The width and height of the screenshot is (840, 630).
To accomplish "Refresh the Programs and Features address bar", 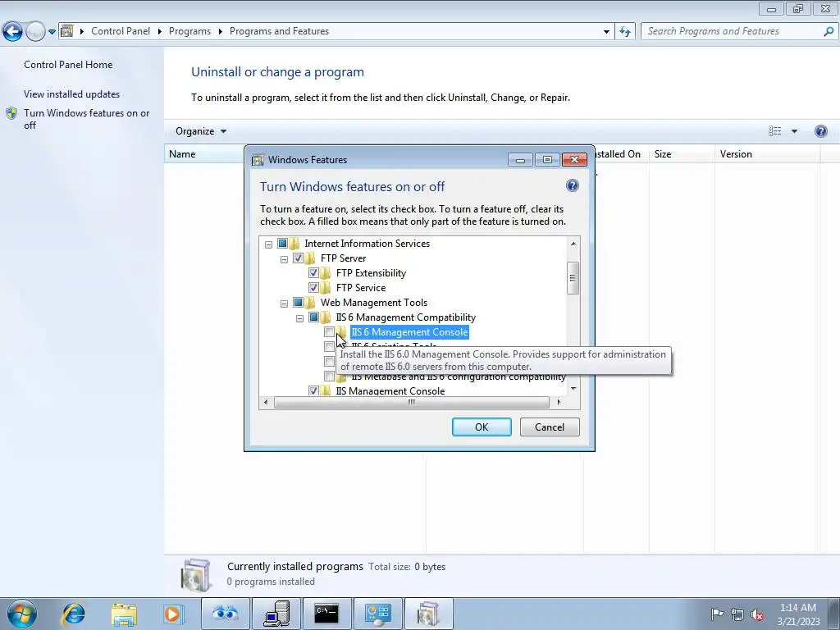I will (624, 31).
